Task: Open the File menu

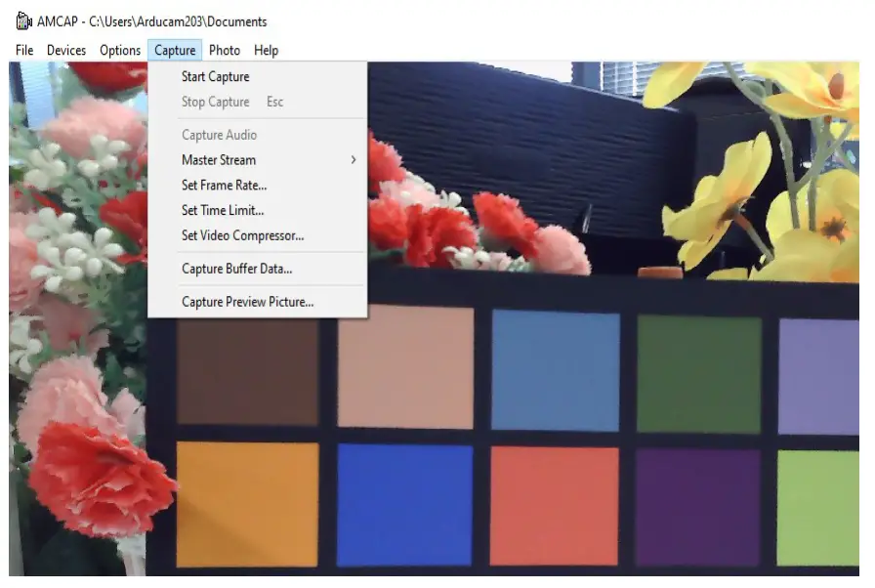Action: [x=24, y=50]
